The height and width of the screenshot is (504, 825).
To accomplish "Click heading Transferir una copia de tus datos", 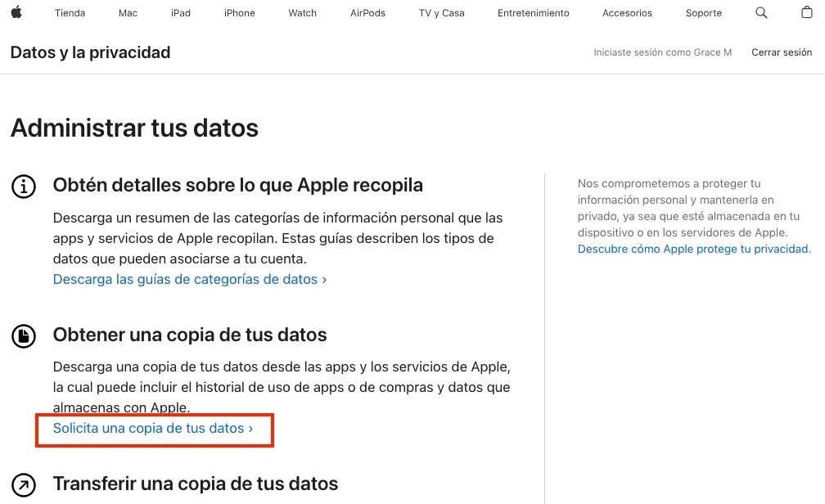I will [x=196, y=484].
